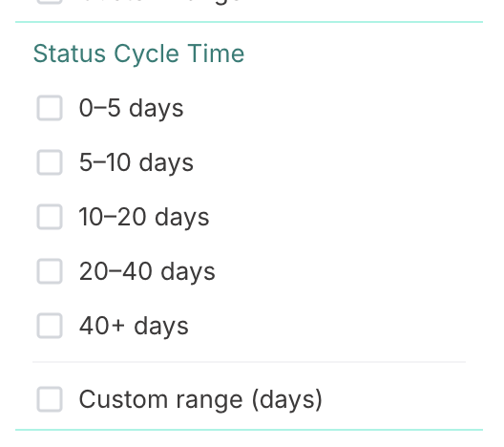
Task: Click the "10–20 days" option label
Action: point(144,217)
